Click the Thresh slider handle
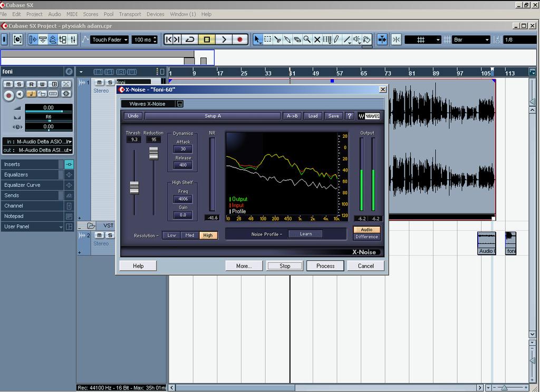 click(134, 188)
